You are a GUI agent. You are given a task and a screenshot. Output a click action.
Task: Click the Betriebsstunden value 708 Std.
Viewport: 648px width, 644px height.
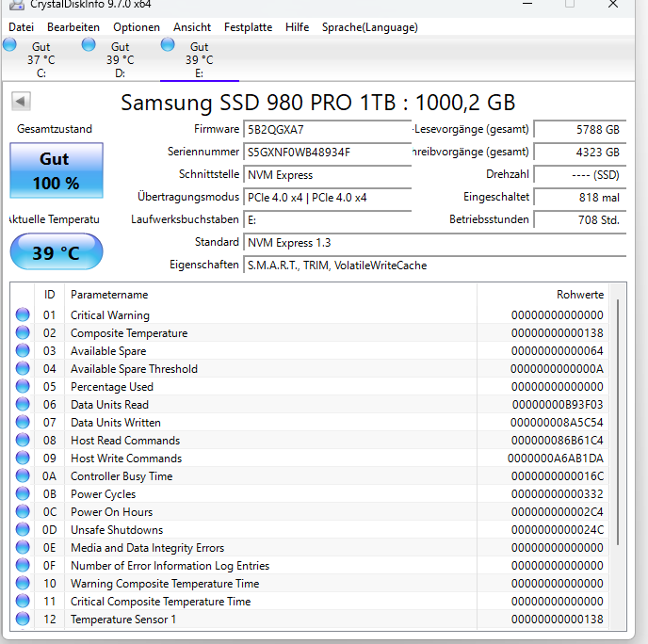click(580, 219)
